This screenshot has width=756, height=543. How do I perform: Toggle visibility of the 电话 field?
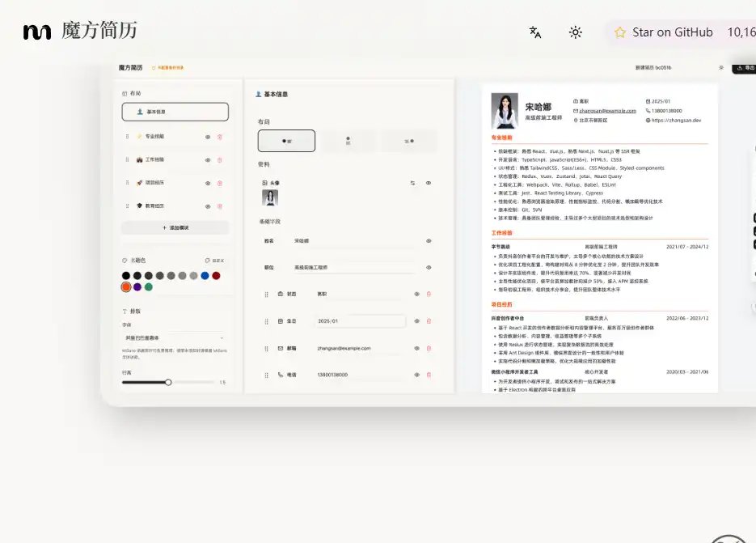tap(416, 375)
